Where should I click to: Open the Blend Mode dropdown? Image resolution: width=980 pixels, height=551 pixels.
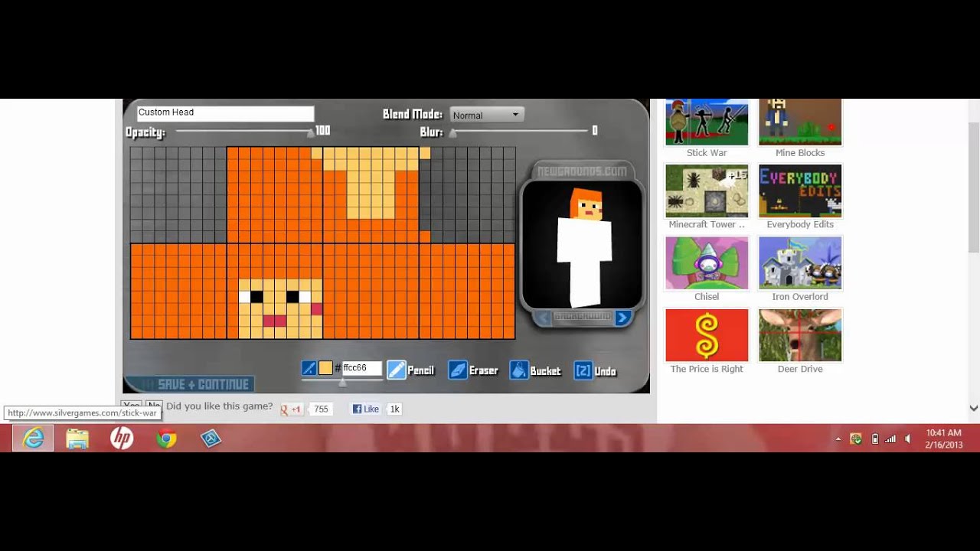(486, 115)
